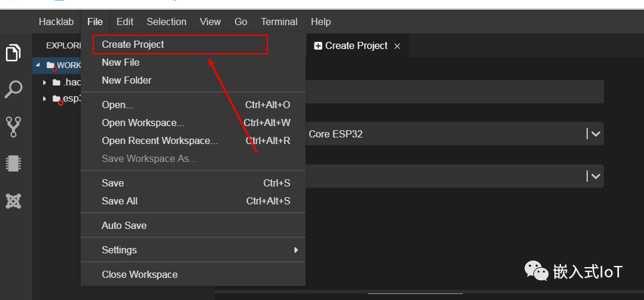Open the Source Control branch icon
644x300 pixels.
13,127
